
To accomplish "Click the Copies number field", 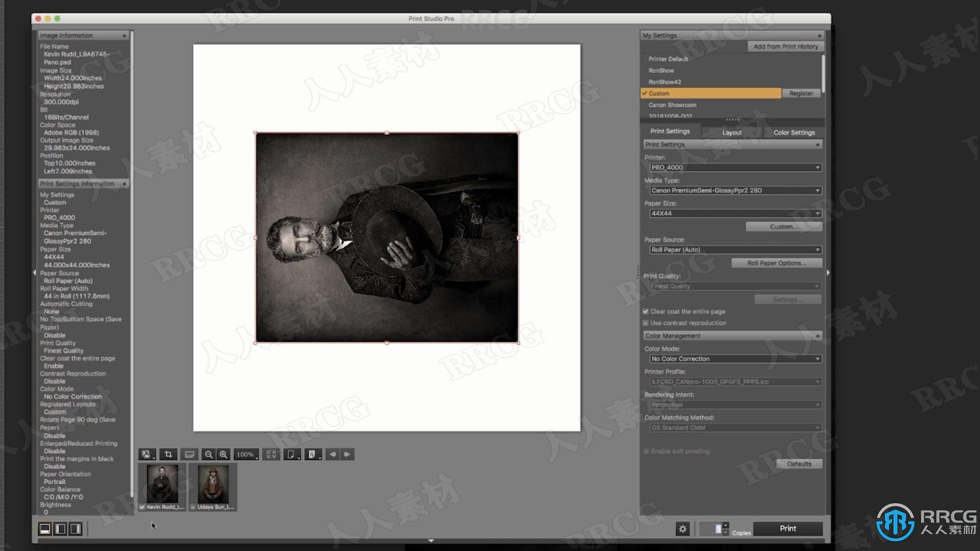I will (x=711, y=529).
